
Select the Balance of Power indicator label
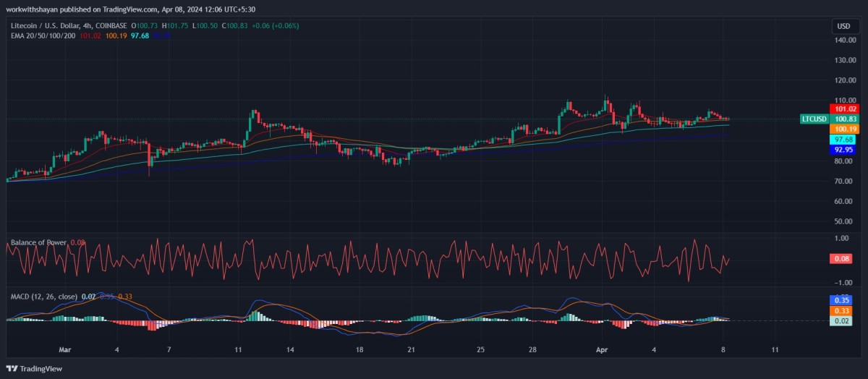click(x=38, y=242)
